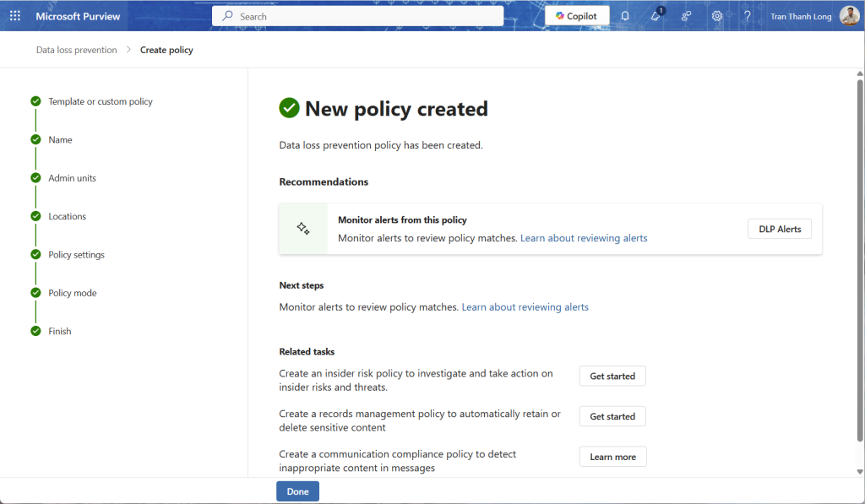The width and height of the screenshot is (865, 504).
Task: Select the Policy settings wizard step
Action: click(76, 255)
